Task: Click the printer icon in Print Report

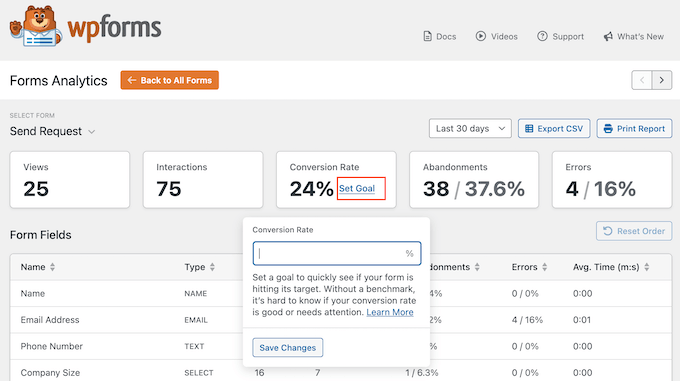Action: (608, 128)
